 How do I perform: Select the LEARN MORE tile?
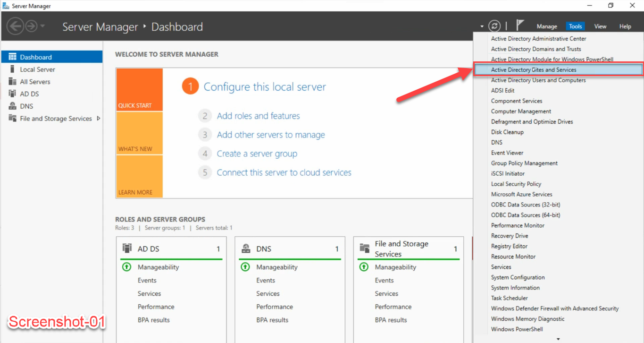pyautogui.click(x=139, y=176)
